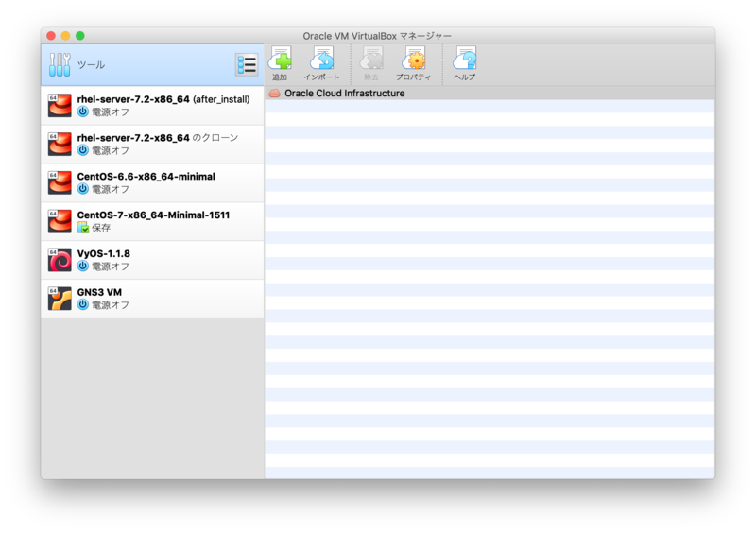Select Oracle Cloud Infrastructure row

click(490, 94)
